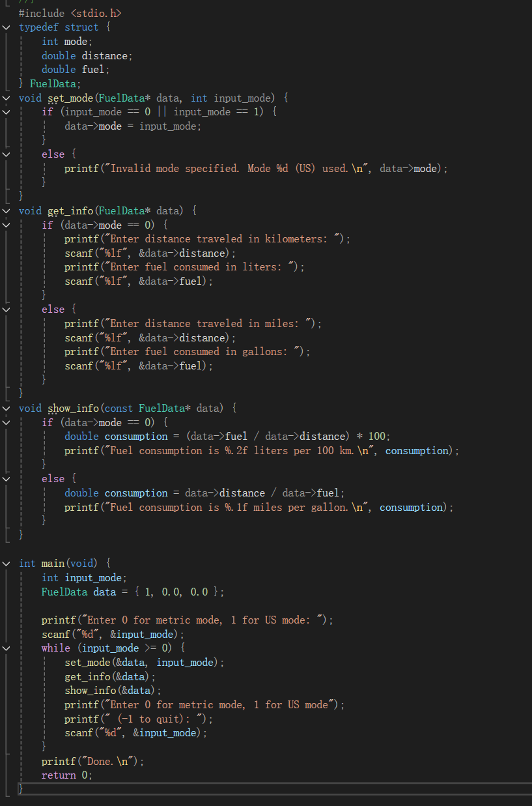Collapse the typedef struct block
Viewport: 532px width, 806px height.
tap(6, 27)
